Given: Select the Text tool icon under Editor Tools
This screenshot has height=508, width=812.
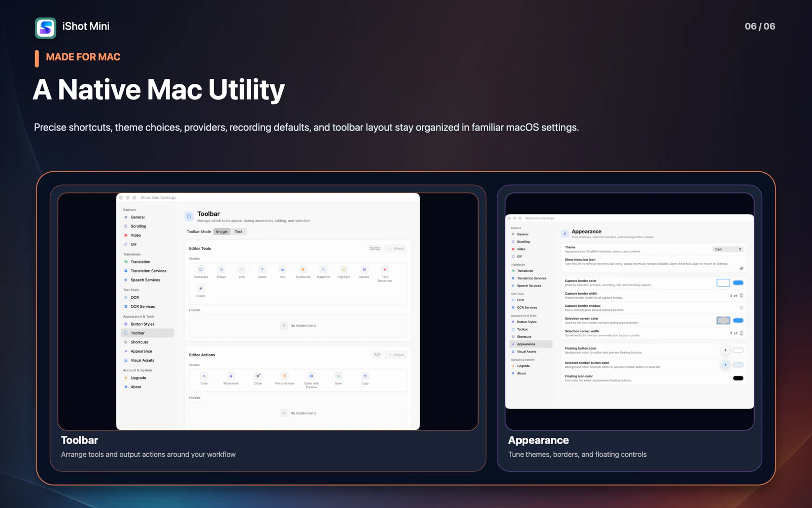Looking at the screenshot, I should coord(283,269).
